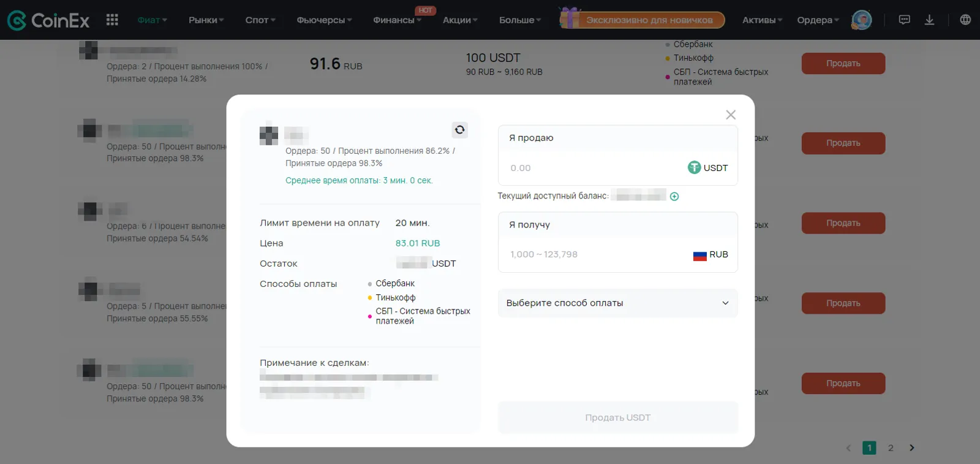Expand the Активы dropdown
This screenshot has height=464, width=980.
763,20
